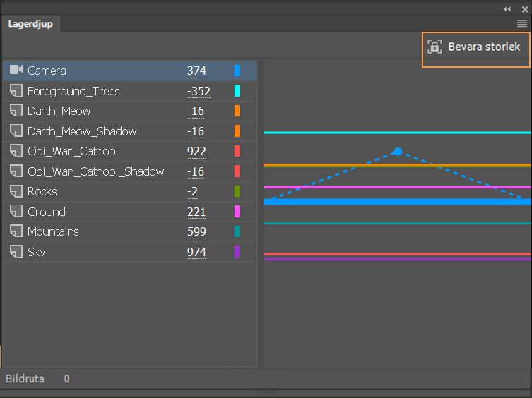Select the Obi_Wan_Catnobi layer name

point(73,151)
